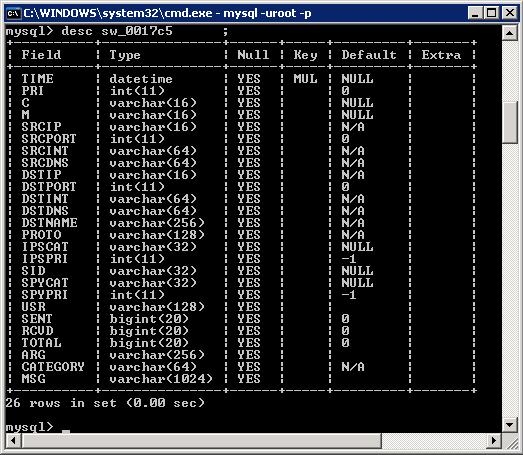The image size is (523, 455).
Task: Click the 'SID' field name
Action: tap(33, 271)
